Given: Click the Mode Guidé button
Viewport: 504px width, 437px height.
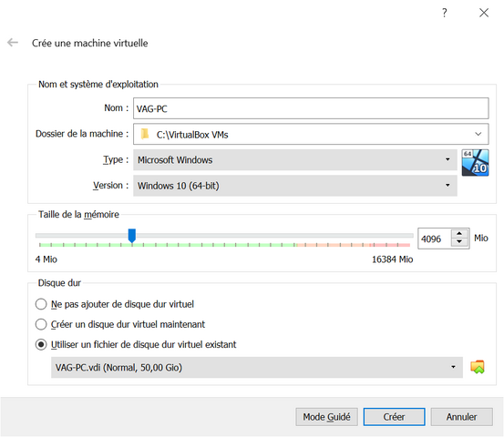Looking at the screenshot, I should (326, 417).
